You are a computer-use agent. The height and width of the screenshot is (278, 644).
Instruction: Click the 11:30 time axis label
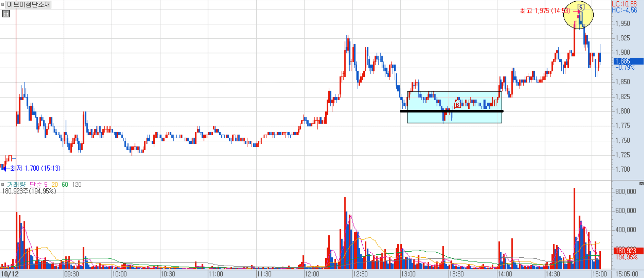264,274
